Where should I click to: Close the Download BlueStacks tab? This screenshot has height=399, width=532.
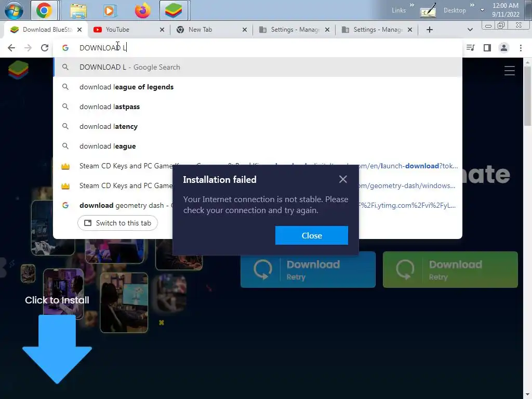click(x=79, y=30)
